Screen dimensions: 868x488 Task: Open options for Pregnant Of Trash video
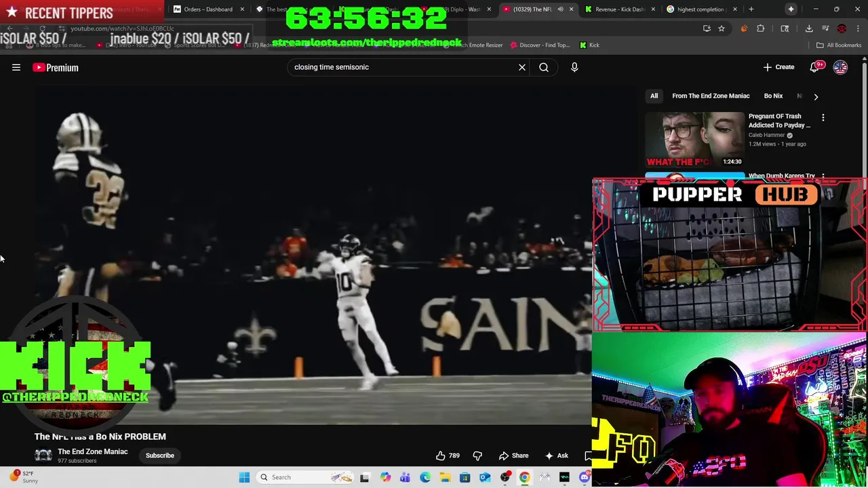[x=823, y=117]
